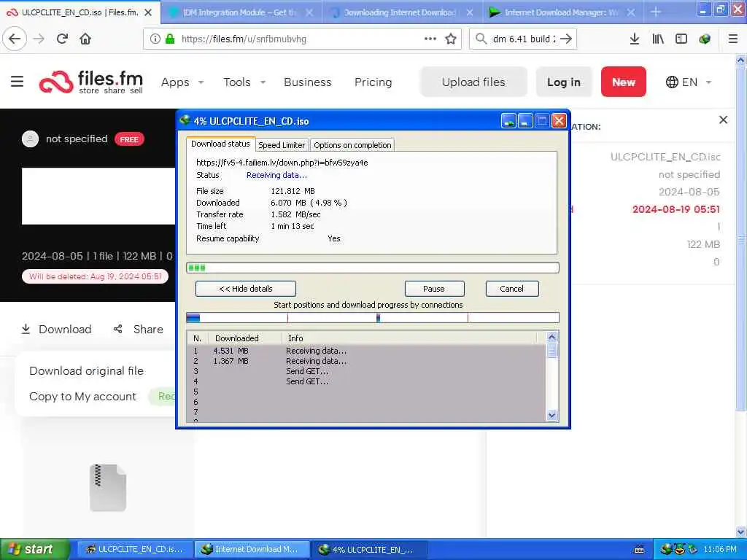Image resolution: width=747 pixels, height=560 pixels.
Task: Select Copy to My account option
Action: click(x=82, y=396)
